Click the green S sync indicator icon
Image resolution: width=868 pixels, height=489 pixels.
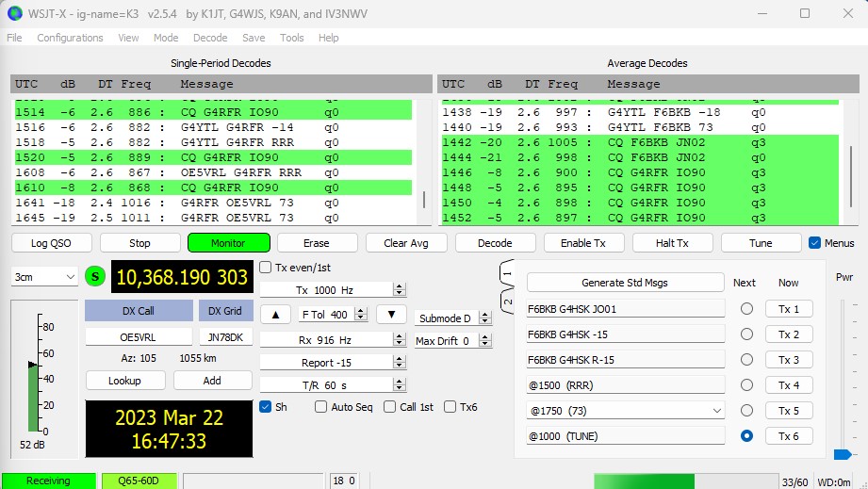(96, 277)
